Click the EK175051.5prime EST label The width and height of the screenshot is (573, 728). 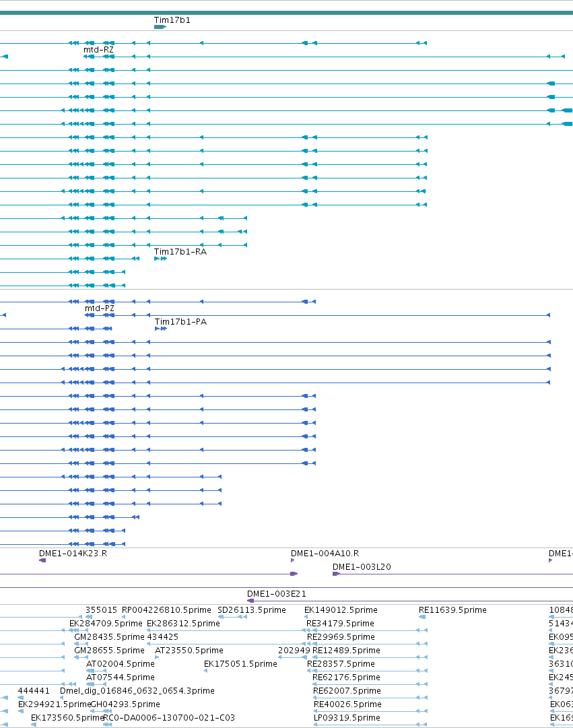[240, 664]
